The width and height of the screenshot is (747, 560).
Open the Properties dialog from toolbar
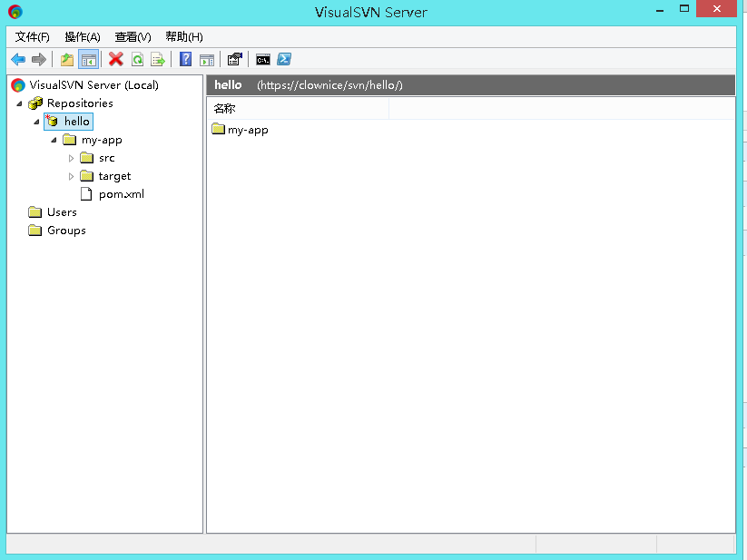point(233,59)
